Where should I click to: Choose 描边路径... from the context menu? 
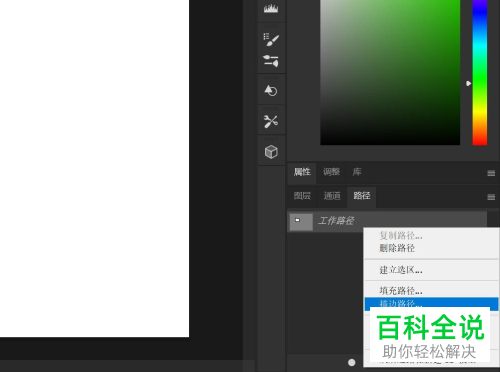(431, 304)
